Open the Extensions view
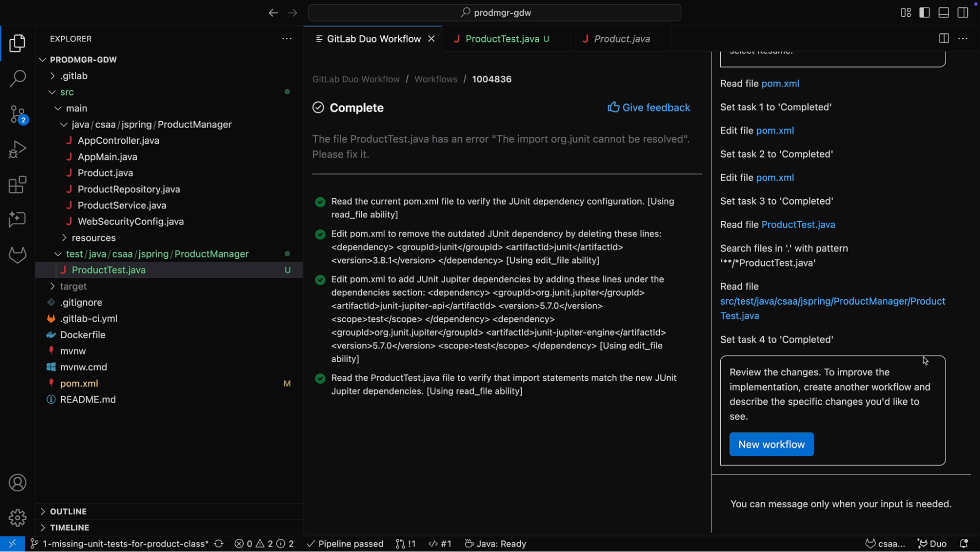This screenshot has width=980, height=552. tap(17, 185)
